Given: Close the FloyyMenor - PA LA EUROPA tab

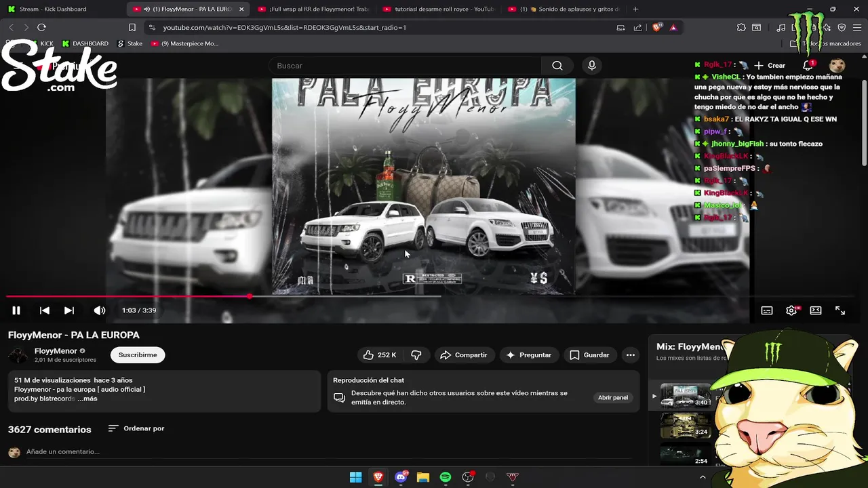Looking at the screenshot, I should point(241,9).
